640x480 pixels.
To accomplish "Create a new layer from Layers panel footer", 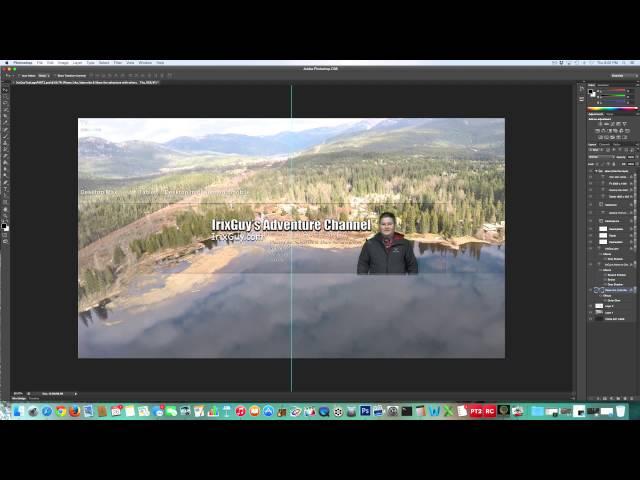I will point(624,398).
